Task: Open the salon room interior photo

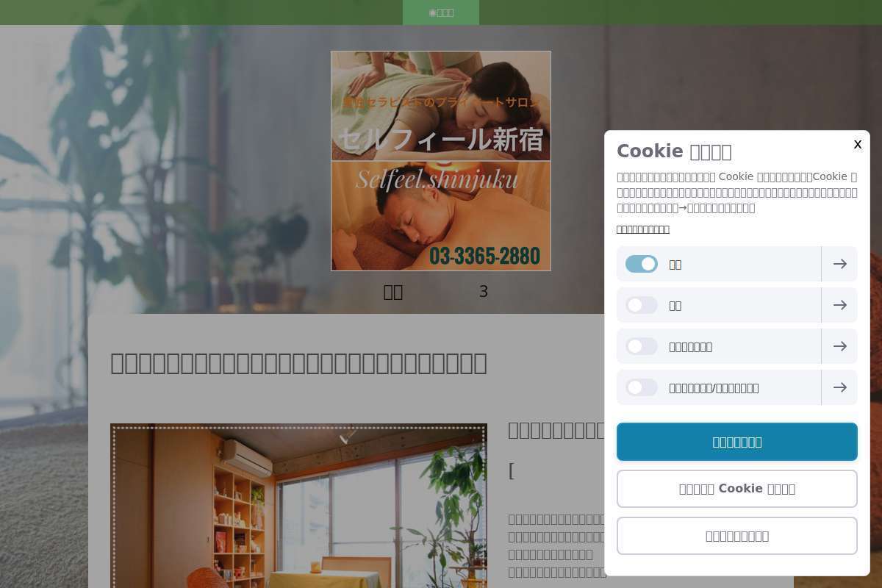Action: 298,506
